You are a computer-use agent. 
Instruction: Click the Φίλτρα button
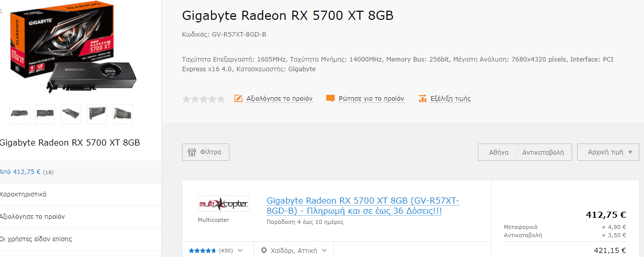click(x=205, y=152)
